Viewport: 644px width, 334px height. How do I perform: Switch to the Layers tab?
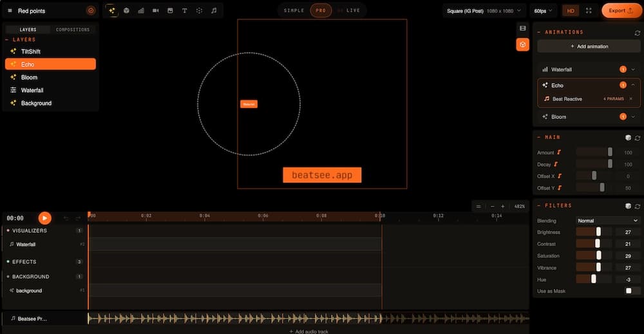(x=28, y=30)
